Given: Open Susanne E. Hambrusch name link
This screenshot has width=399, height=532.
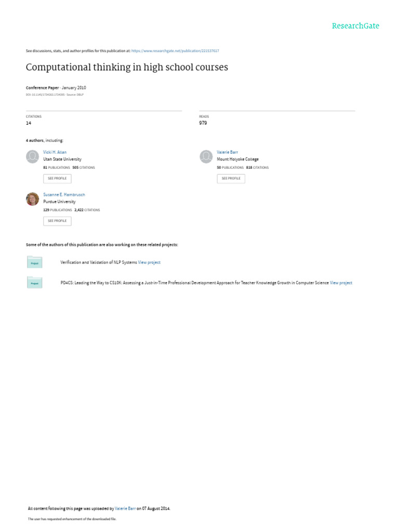Looking at the screenshot, I should (x=64, y=195).
